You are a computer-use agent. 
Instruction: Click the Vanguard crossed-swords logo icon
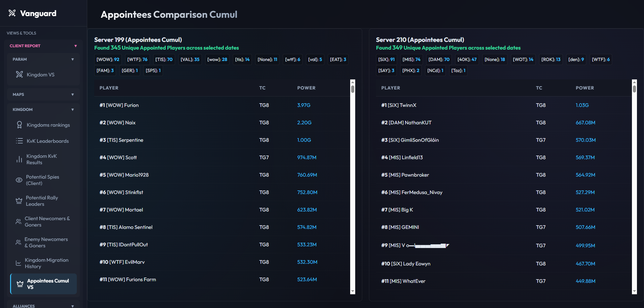(x=12, y=13)
